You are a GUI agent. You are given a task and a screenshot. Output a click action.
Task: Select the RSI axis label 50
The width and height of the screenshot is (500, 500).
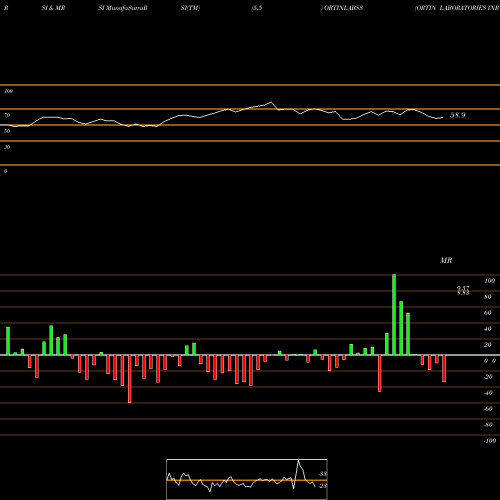pyautogui.click(x=7, y=131)
